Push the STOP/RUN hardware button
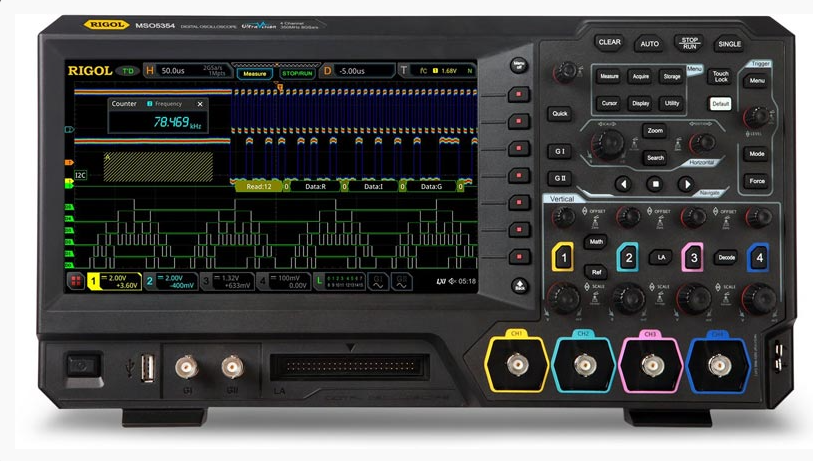The width and height of the screenshot is (813, 461). [689, 43]
